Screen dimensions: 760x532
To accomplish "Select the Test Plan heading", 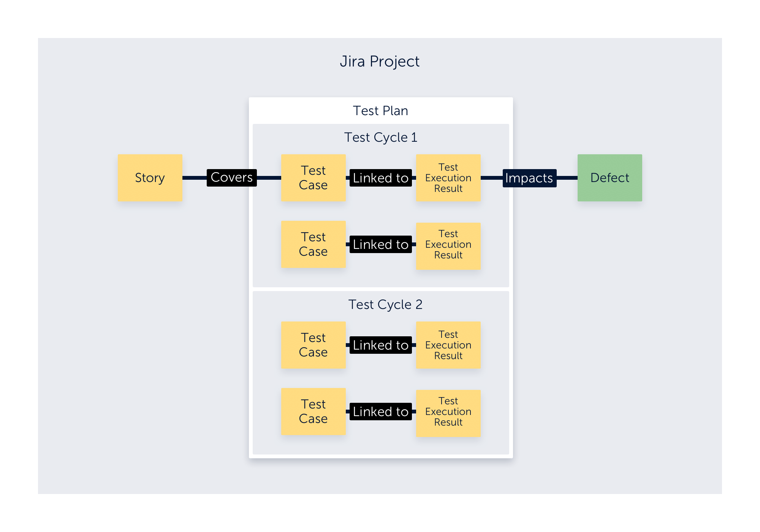I will [380, 111].
